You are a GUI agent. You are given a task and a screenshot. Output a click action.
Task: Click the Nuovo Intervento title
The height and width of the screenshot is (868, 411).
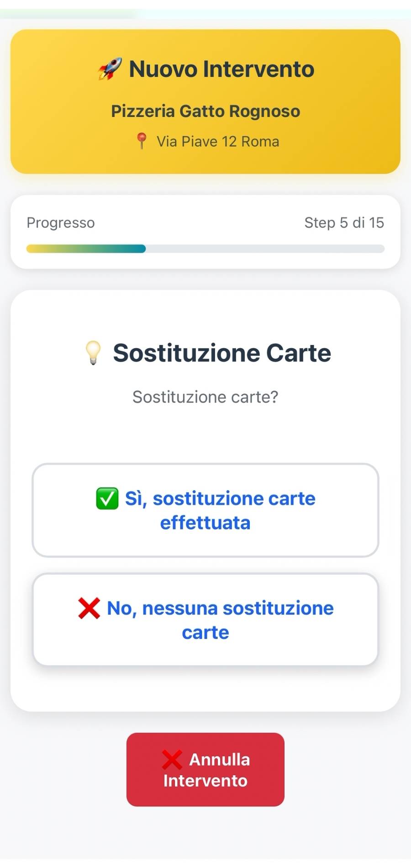(x=221, y=69)
